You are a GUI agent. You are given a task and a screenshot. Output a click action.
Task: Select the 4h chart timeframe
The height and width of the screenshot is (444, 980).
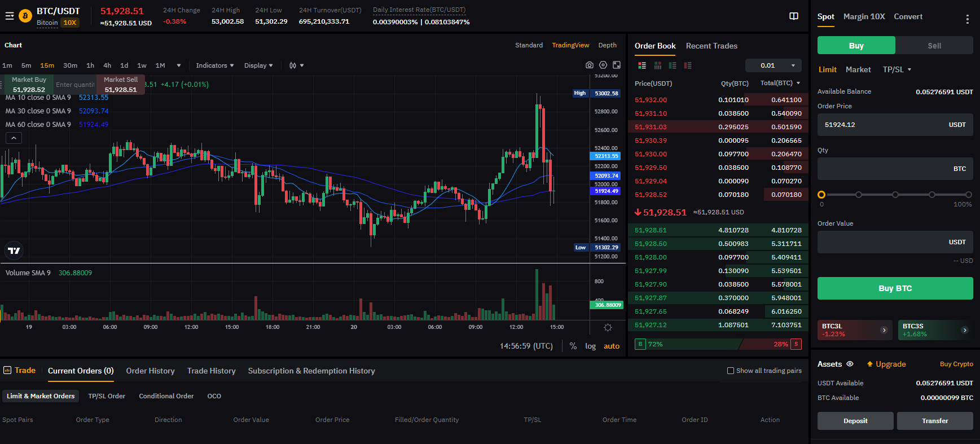107,65
